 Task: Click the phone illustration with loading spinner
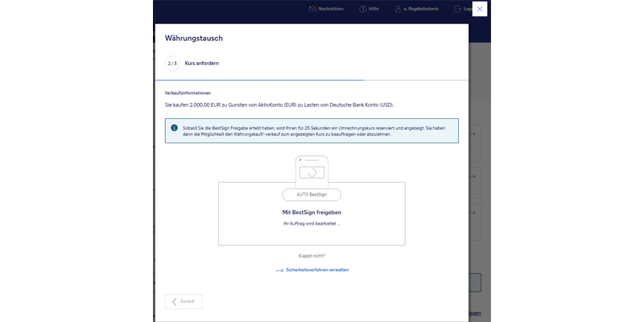[x=312, y=172]
